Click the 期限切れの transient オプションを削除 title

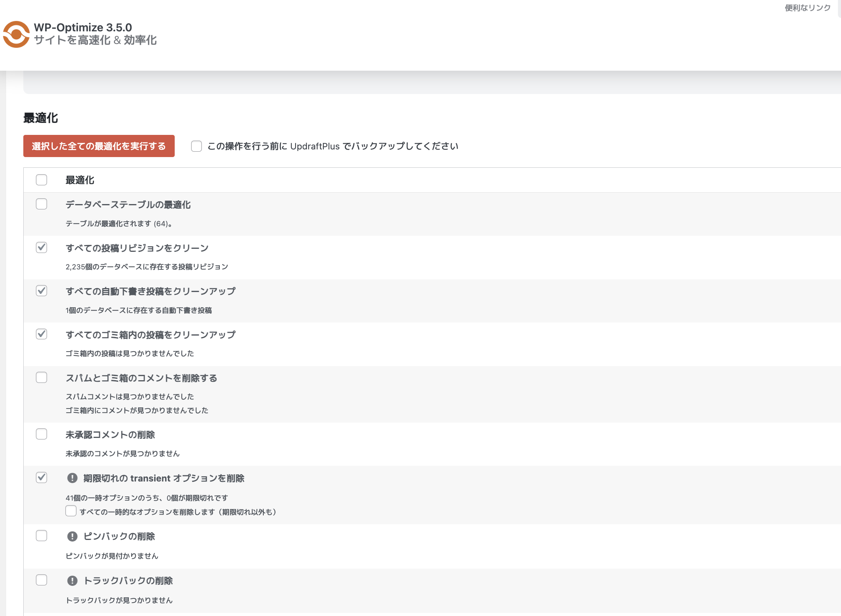[x=164, y=478]
